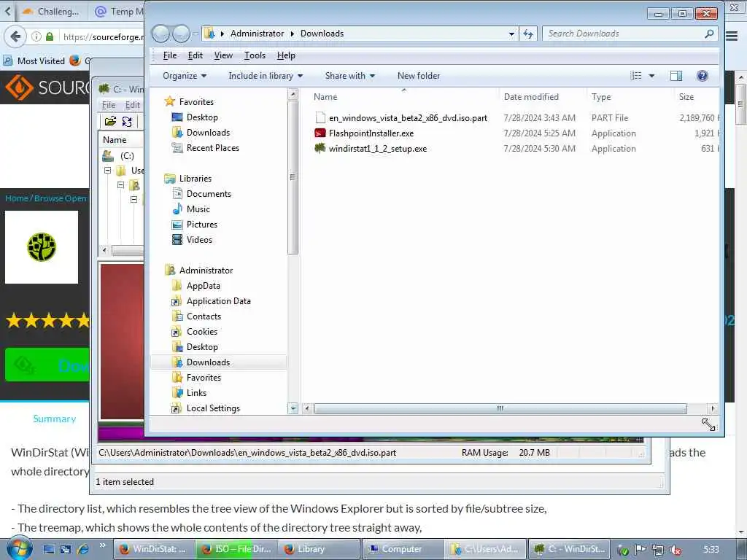Screen dimensions: 747x560
Task: Click the site information icon in Firefox URL bar
Action: tap(36, 36)
